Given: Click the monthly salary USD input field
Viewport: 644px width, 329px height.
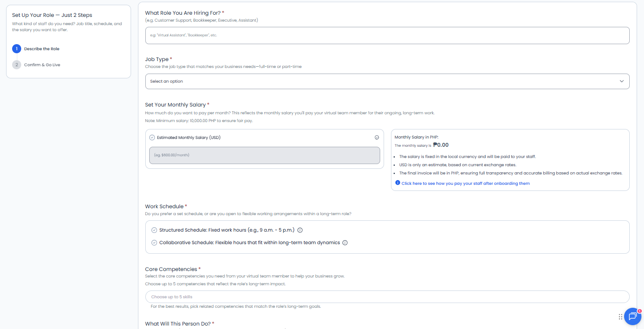Looking at the screenshot, I should pyautogui.click(x=264, y=155).
